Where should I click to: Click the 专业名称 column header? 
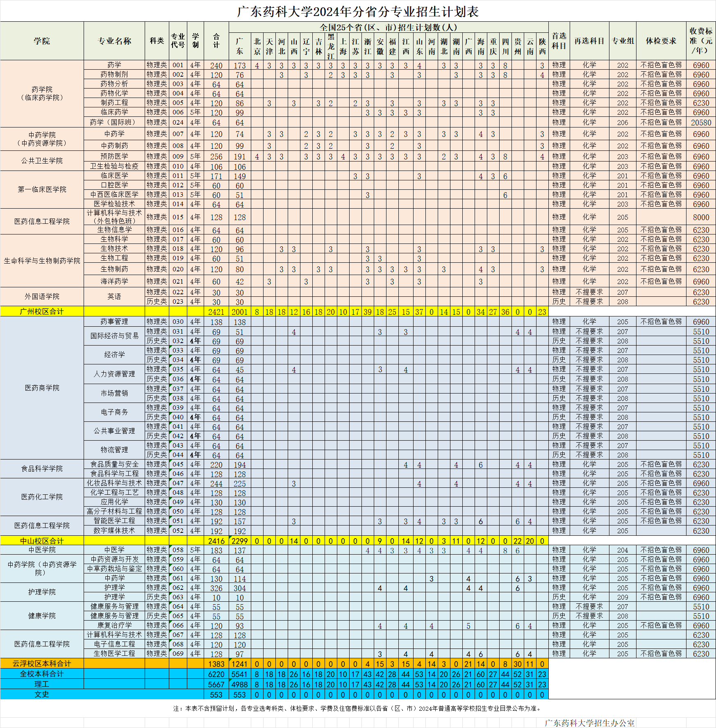[114, 41]
